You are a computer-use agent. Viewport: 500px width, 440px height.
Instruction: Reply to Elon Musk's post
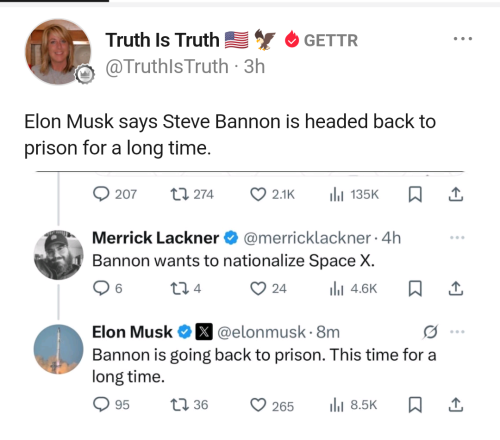pyautogui.click(x=101, y=405)
